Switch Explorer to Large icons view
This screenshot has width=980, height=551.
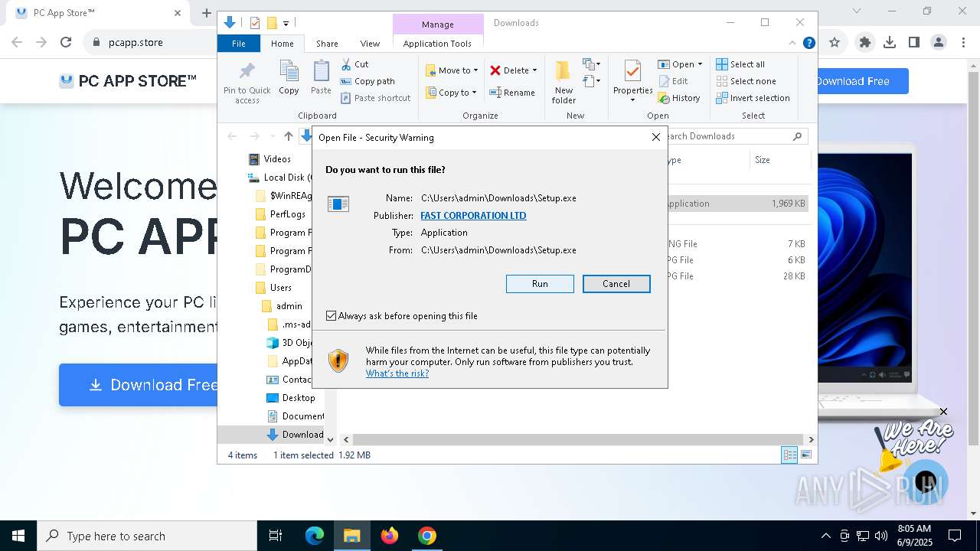pos(806,455)
